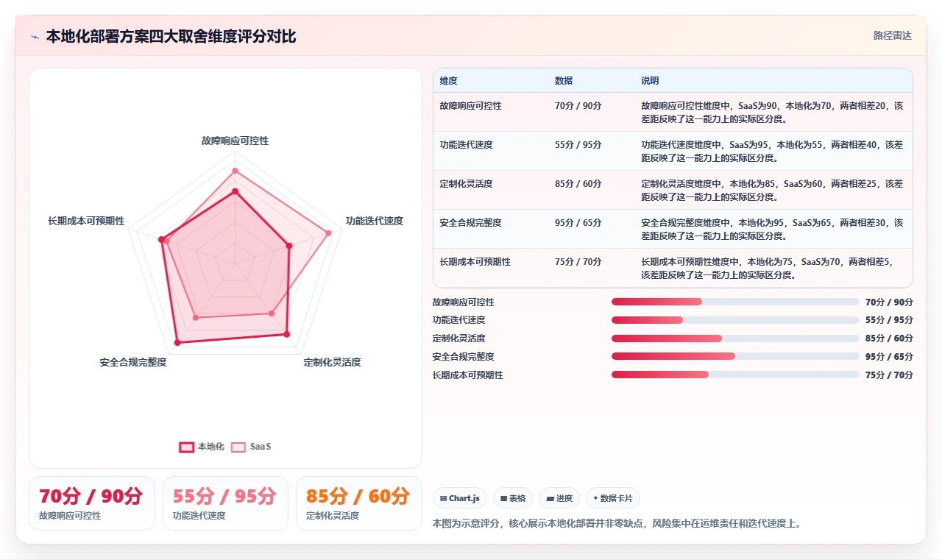The width and height of the screenshot is (942, 560).
Task: Click radar axis label 安全合规完整度
Action: point(133,362)
